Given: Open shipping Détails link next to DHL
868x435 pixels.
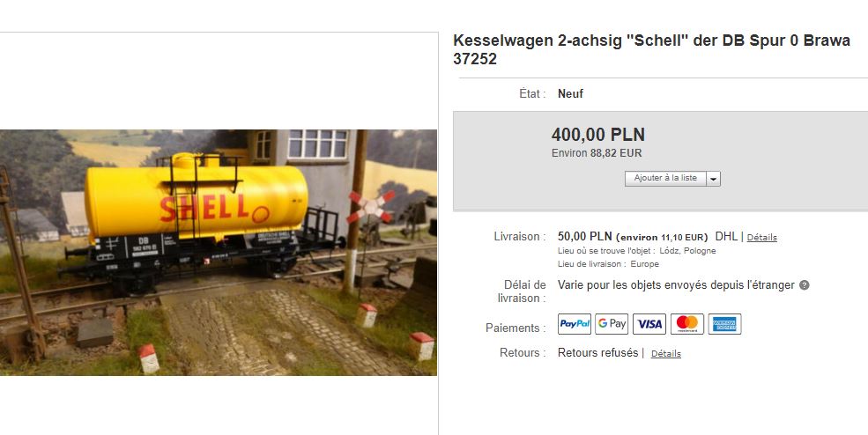Looking at the screenshot, I should click(761, 238).
